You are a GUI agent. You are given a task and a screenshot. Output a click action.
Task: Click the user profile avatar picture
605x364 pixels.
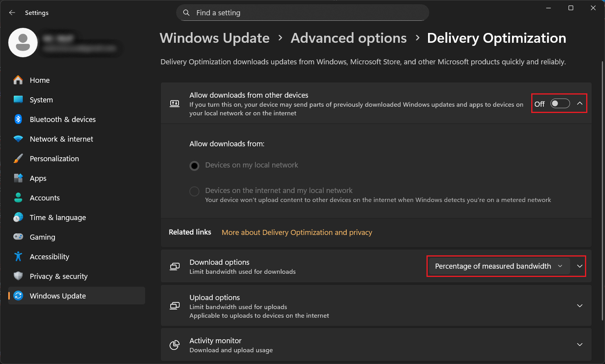pyautogui.click(x=23, y=42)
